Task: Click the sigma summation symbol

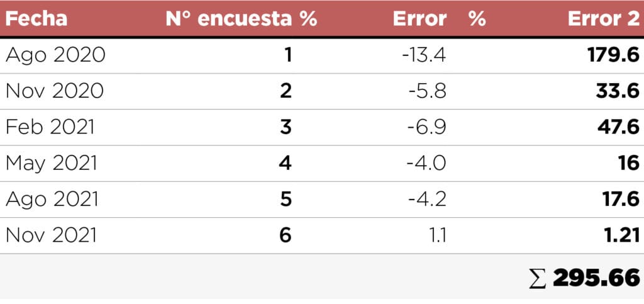Action: tap(537, 278)
